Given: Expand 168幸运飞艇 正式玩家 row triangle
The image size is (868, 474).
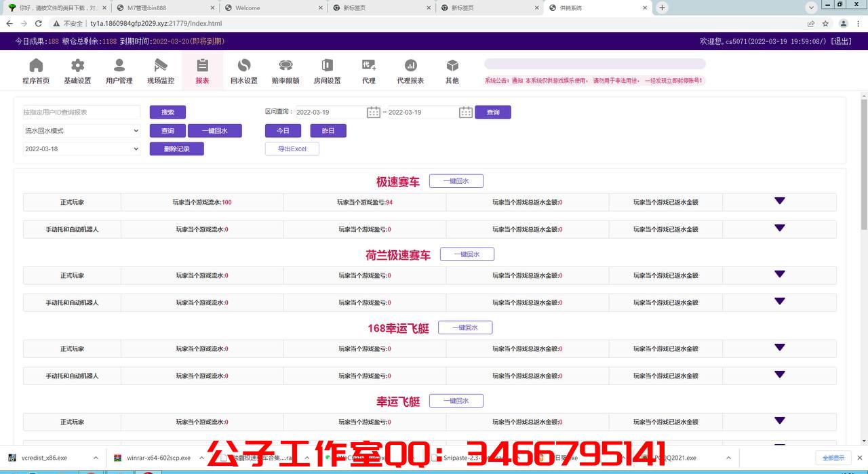Looking at the screenshot, I should pyautogui.click(x=780, y=347).
